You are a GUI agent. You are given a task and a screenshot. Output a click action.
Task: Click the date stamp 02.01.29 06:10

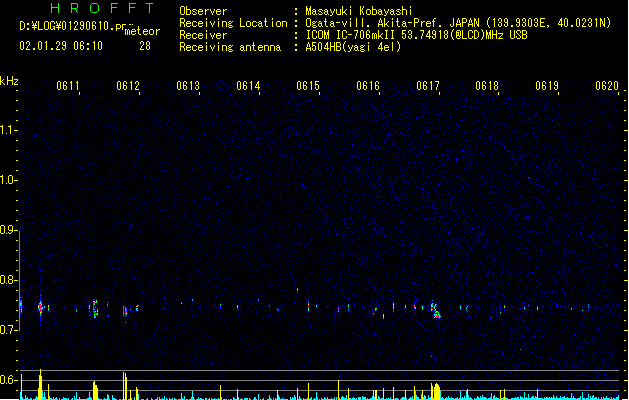click(x=61, y=46)
